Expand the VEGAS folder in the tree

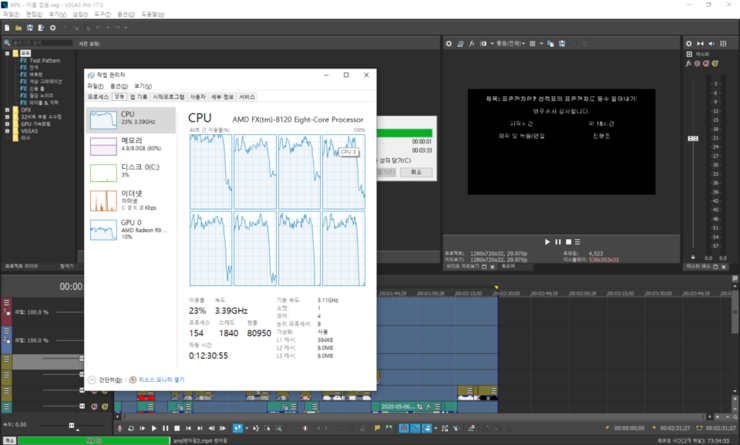(x=7, y=131)
